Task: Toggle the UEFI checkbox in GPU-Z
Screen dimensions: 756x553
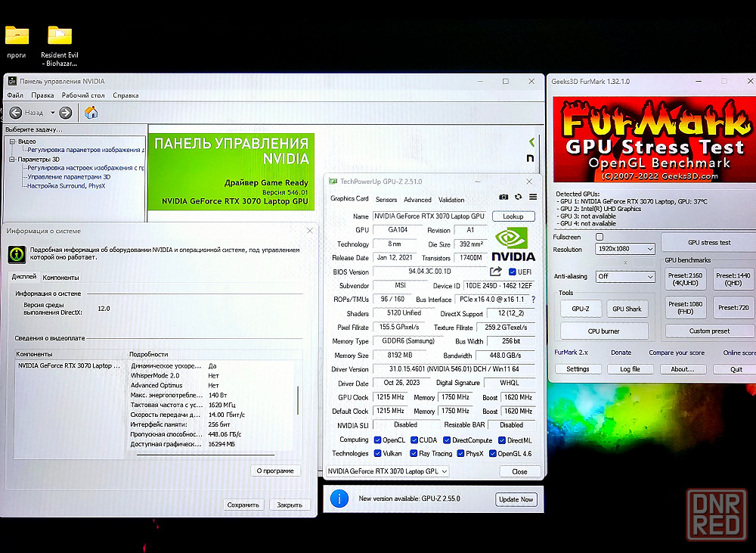Action: (512, 272)
